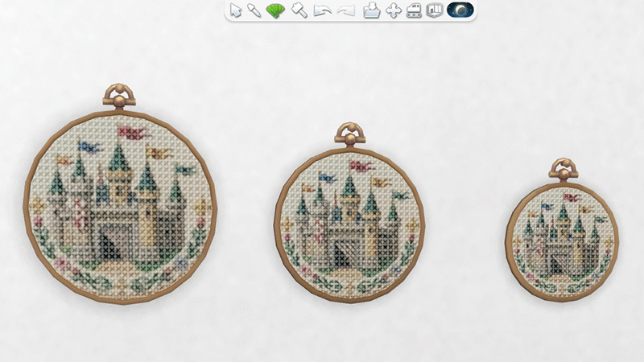Image resolution: width=644 pixels, height=362 pixels.
Task: Pick the Eyedropper tool
Action: point(254,10)
